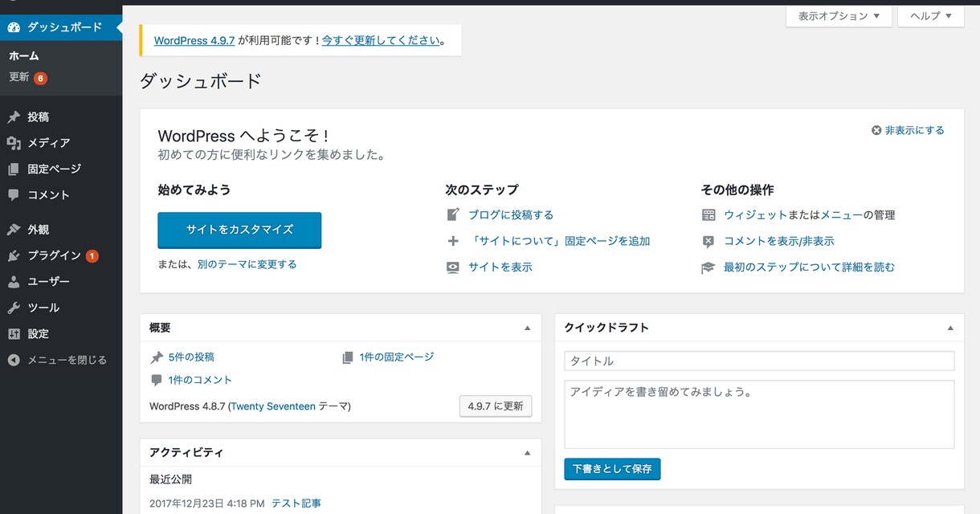Collapse the 概要 panel with its arrow

(x=528, y=328)
